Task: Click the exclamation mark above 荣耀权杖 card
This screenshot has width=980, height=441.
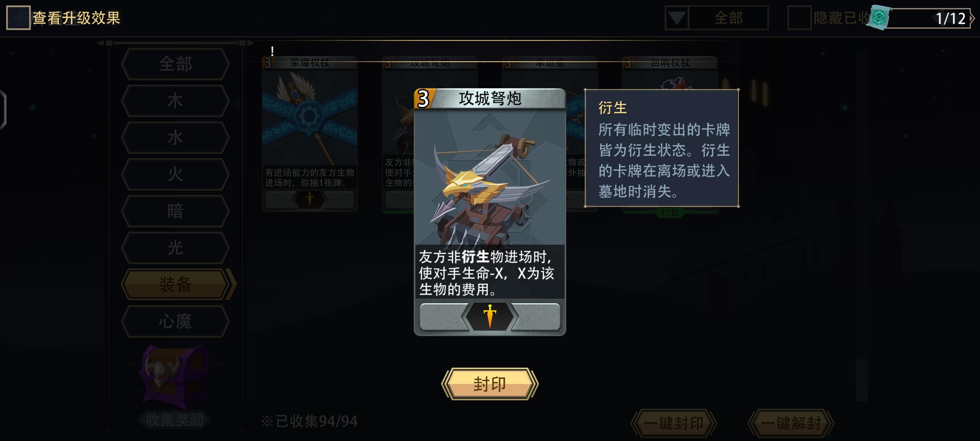Action: point(272,51)
